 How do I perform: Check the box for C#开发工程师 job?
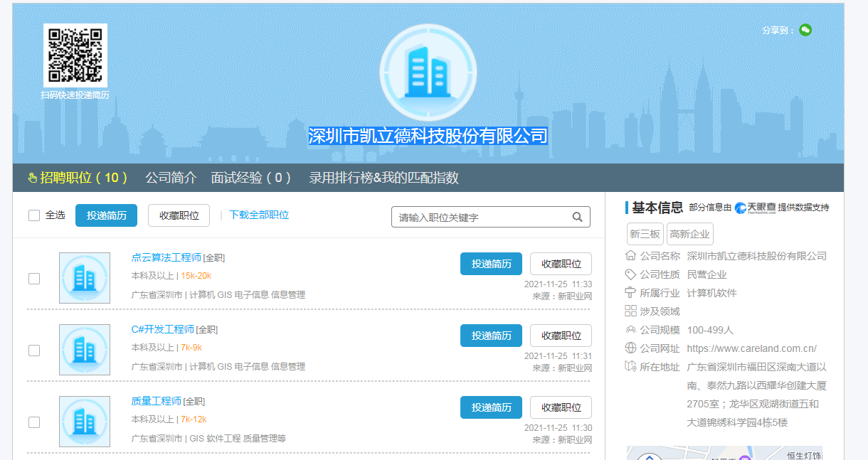click(x=34, y=351)
